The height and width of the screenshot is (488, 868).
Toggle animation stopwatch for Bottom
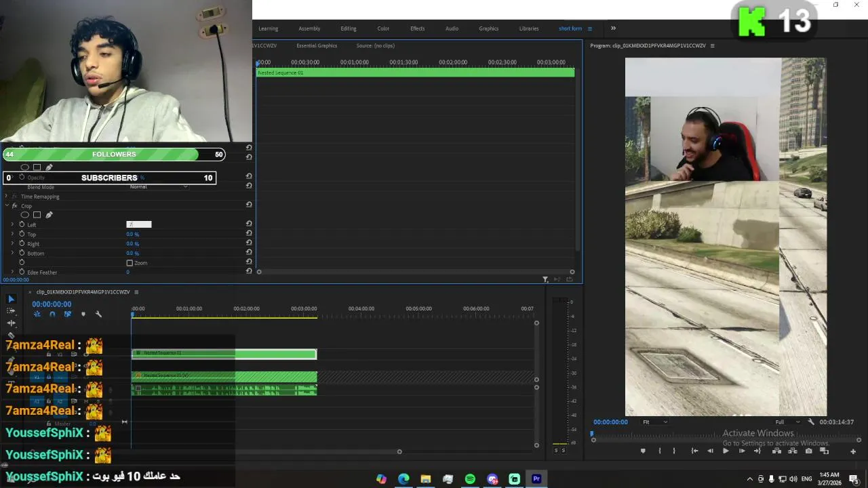pos(22,253)
